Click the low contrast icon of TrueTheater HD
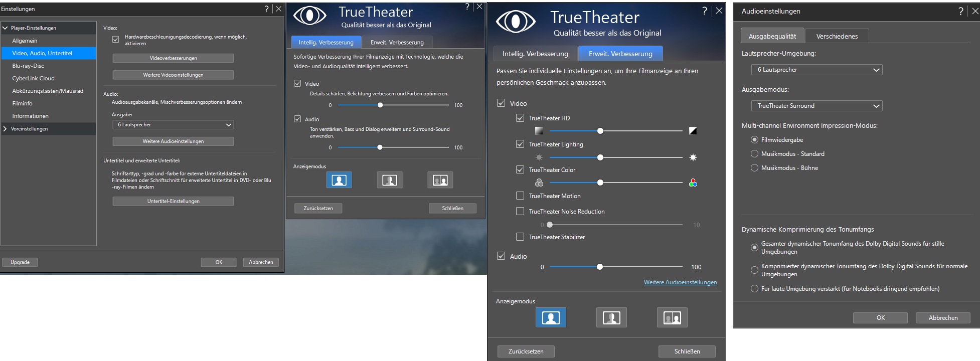980x361 pixels. point(539,131)
